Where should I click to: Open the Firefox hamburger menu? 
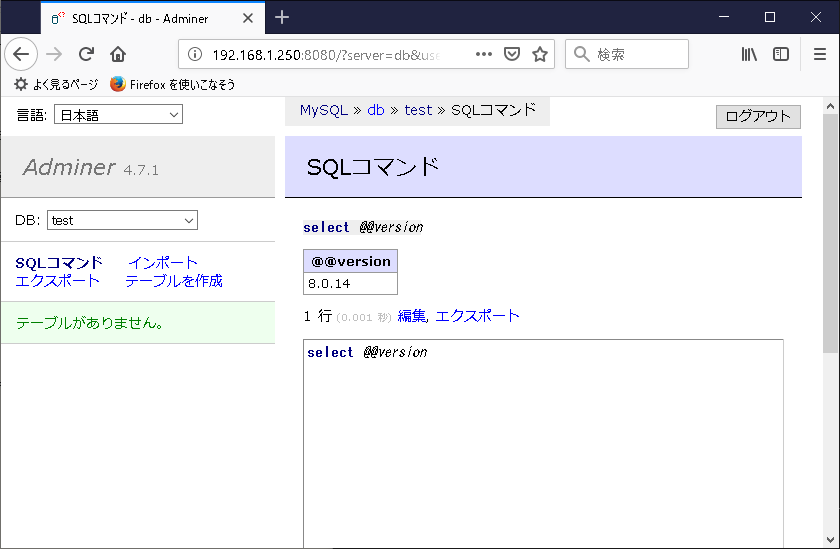tap(820, 54)
